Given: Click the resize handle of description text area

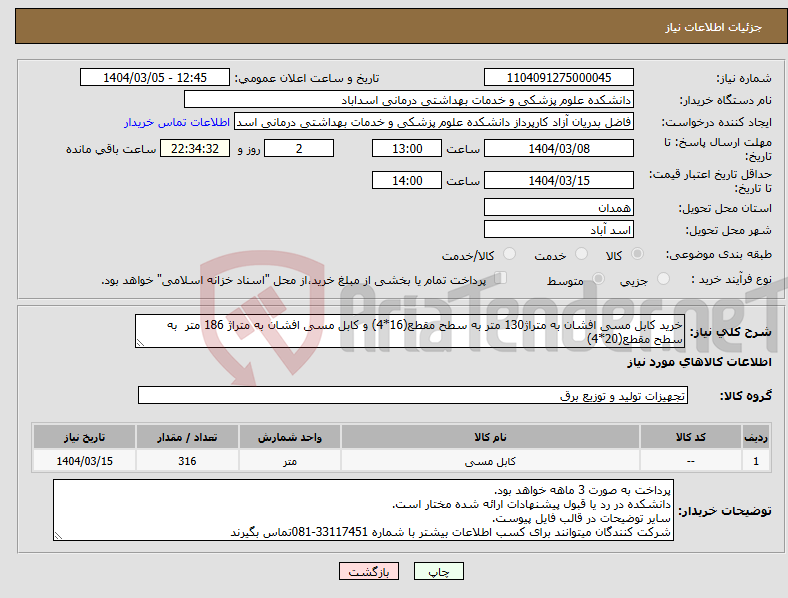Looking at the screenshot, I should tap(140, 343).
